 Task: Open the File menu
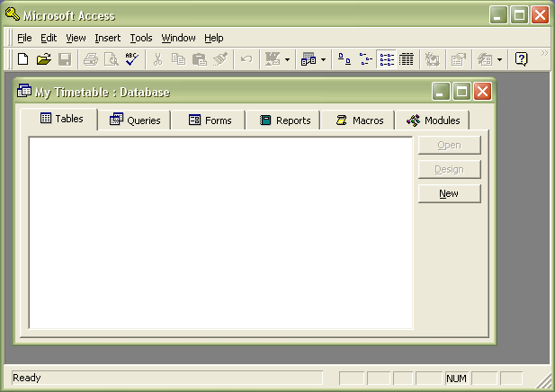[x=24, y=38]
